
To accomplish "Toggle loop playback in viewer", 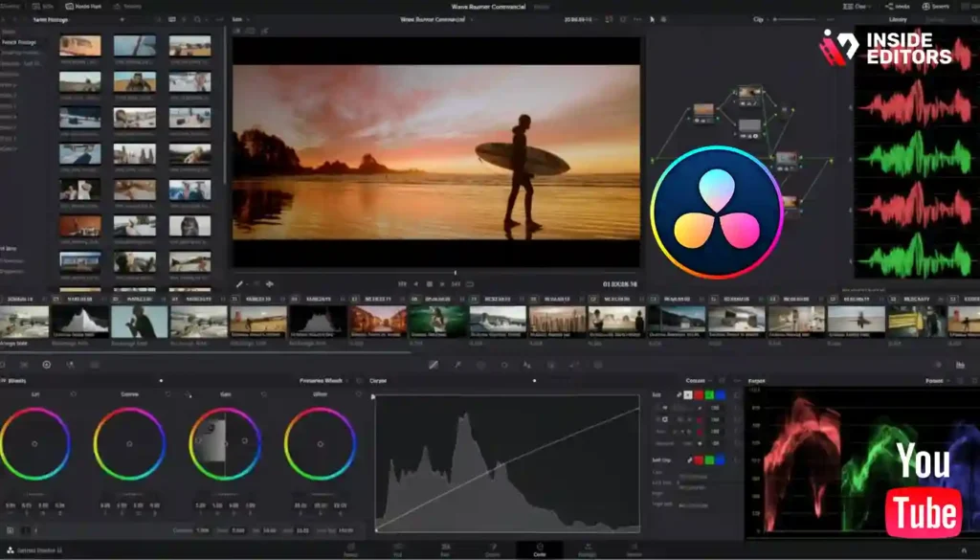I will (x=470, y=284).
